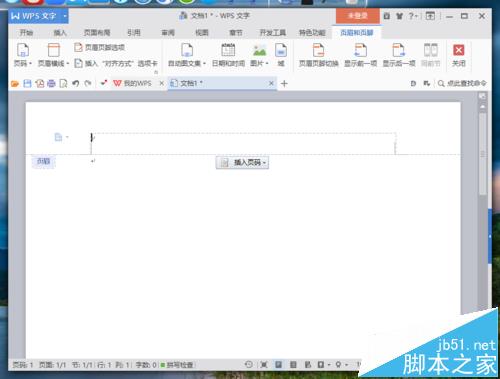500x379 pixels.
Task: Toggle 拼写检查 spell check in status bar
Action: (x=177, y=365)
